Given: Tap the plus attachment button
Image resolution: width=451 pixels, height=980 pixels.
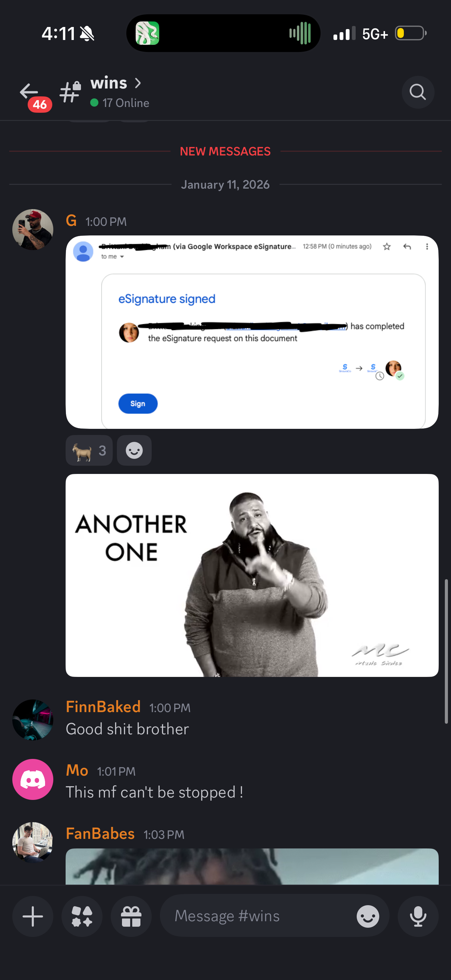Looking at the screenshot, I should pyautogui.click(x=33, y=916).
